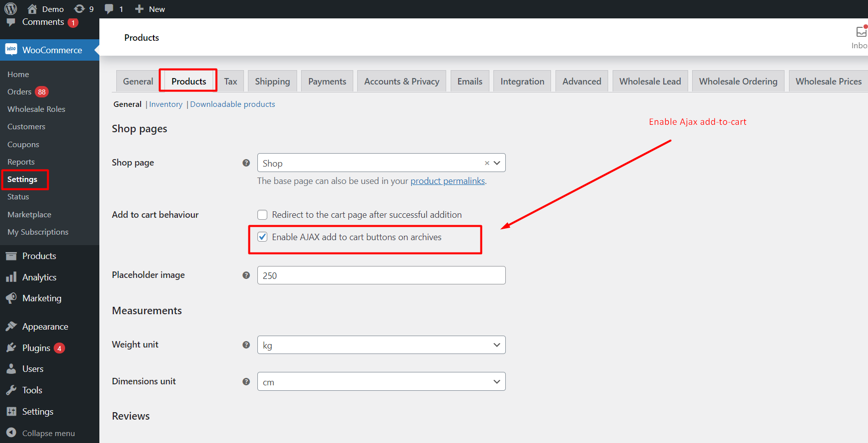This screenshot has height=443, width=868.
Task: Open the Payments tab
Action: (327, 81)
